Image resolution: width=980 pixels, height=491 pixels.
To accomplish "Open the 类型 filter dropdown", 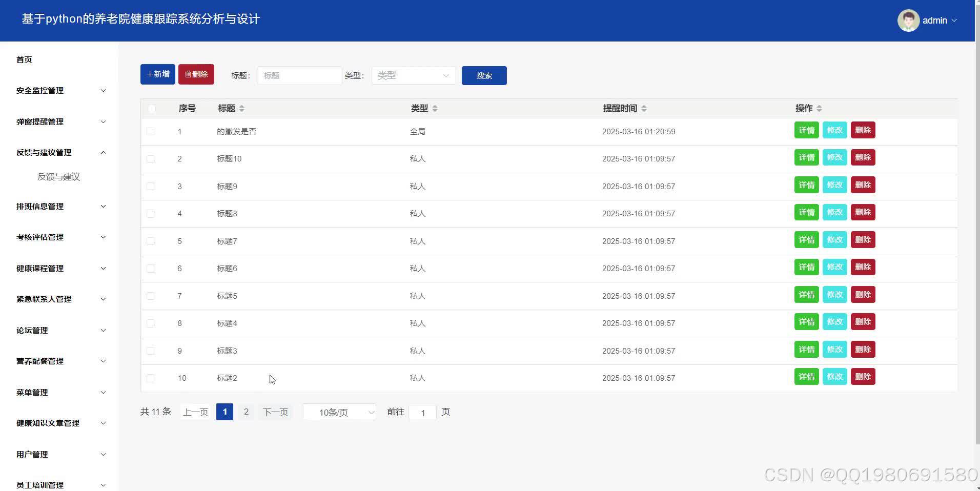I will click(413, 75).
